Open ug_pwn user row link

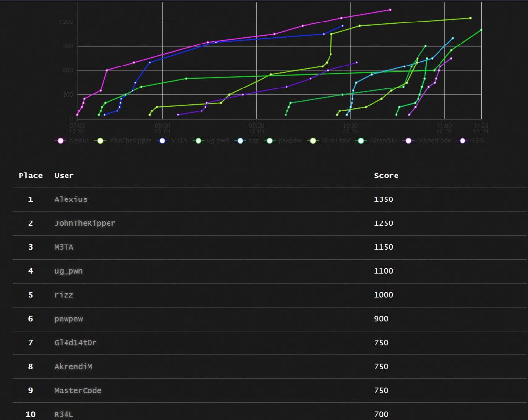[x=68, y=271]
